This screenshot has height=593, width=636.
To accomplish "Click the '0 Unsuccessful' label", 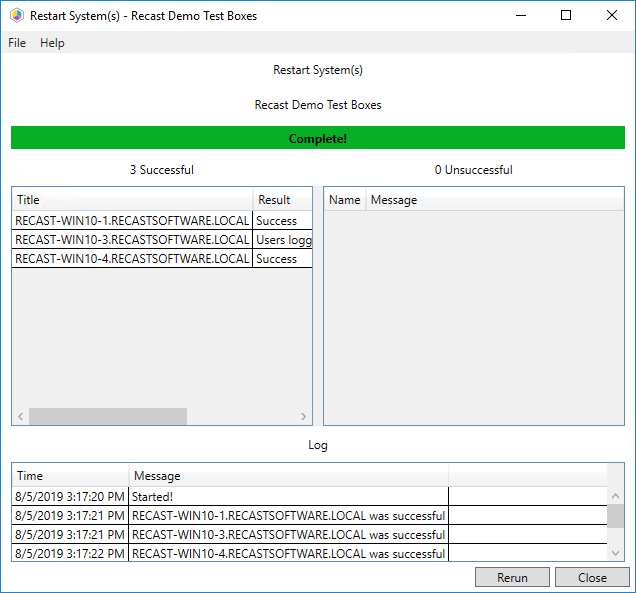I will pyautogui.click(x=473, y=170).
